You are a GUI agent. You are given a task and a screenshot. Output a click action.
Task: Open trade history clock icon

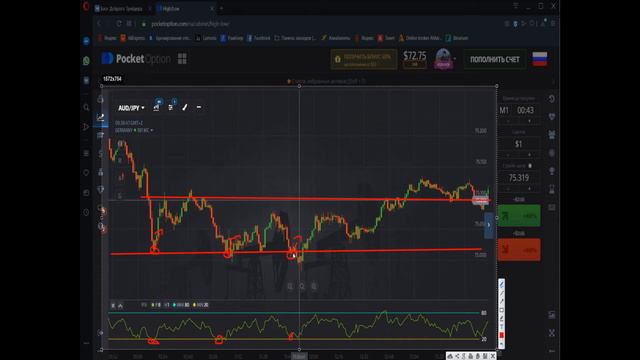click(552, 98)
